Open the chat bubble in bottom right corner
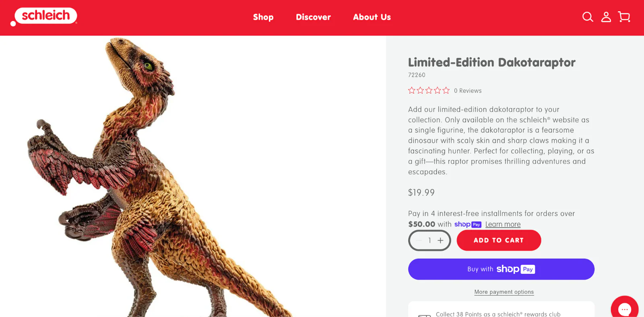Screen dimensions: 644x317 [x=624, y=308]
